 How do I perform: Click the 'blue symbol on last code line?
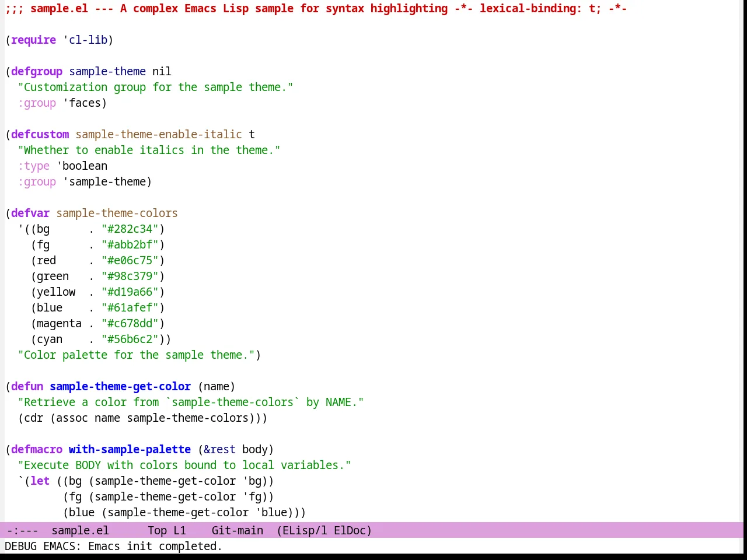point(271,512)
